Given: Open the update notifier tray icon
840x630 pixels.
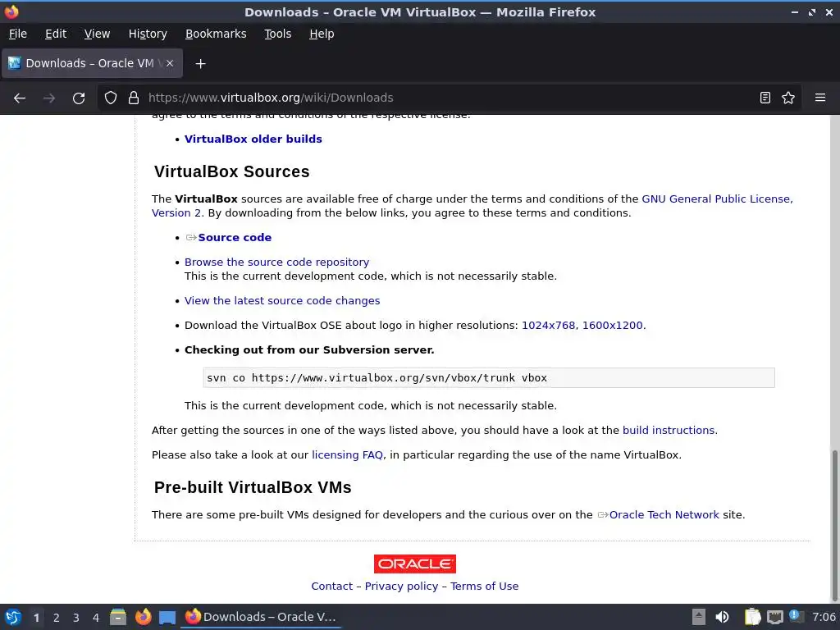Looking at the screenshot, I should click(x=796, y=616).
